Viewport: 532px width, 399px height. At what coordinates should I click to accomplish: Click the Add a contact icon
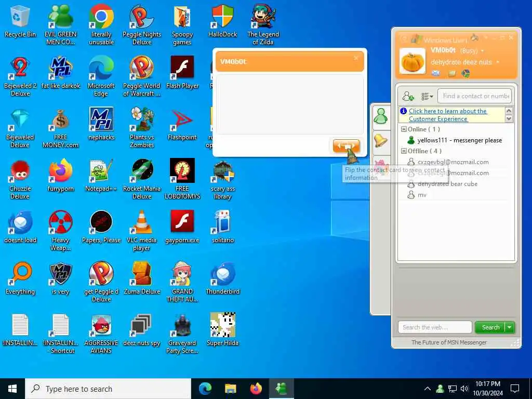408,96
